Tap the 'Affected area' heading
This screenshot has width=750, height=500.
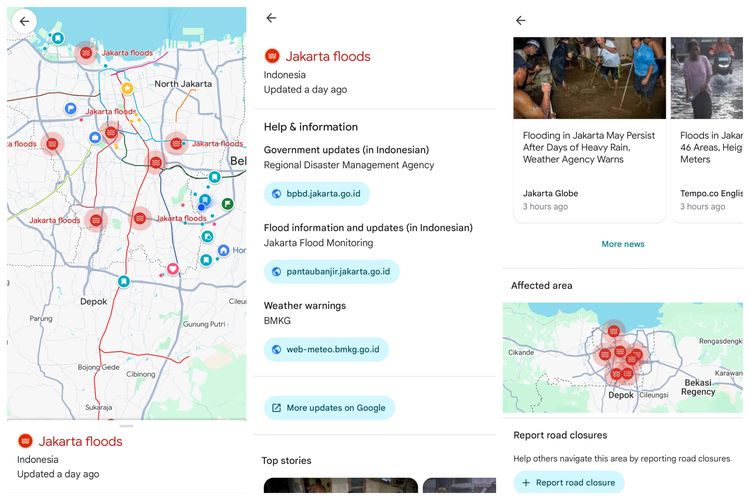(x=541, y=285)
